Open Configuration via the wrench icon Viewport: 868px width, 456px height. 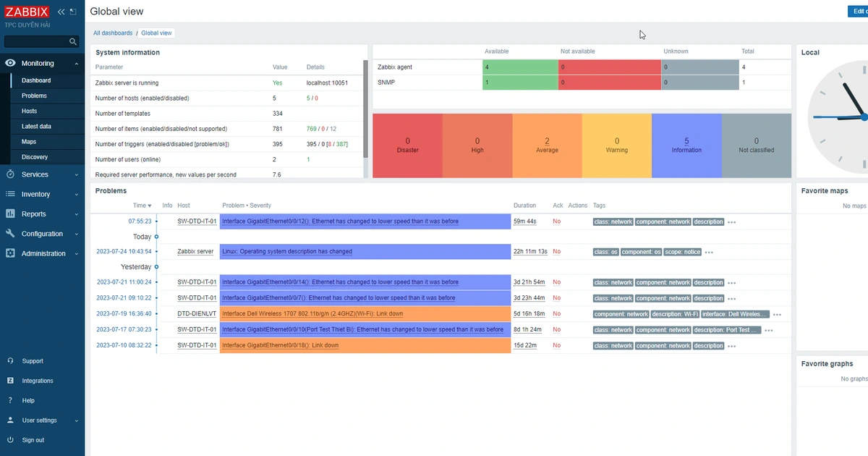point(9,233)
